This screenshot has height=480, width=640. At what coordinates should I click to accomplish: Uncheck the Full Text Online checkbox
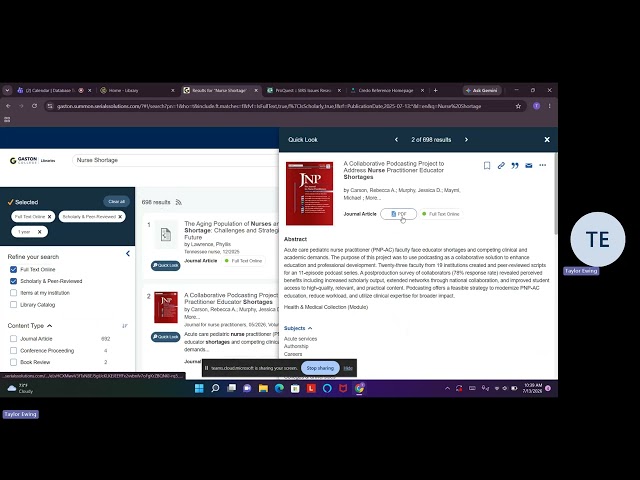(x=13, y=269)
